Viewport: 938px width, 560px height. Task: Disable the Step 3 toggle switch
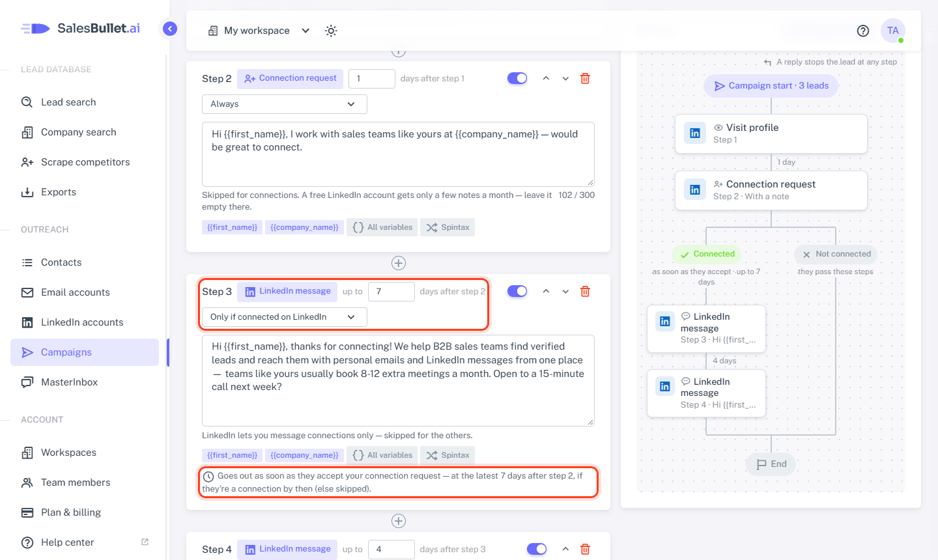517,291
